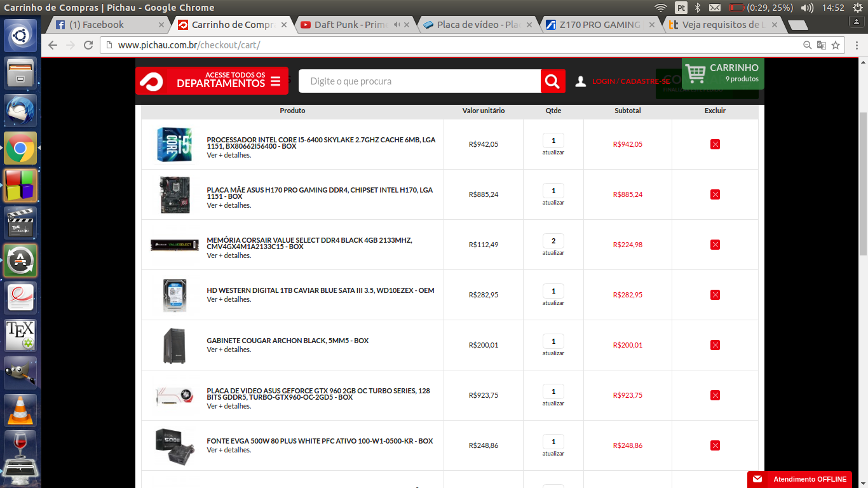Open Ver + detalhes for Intel processor
This screenshot has width=868, height=488.
tap(229, 155)
